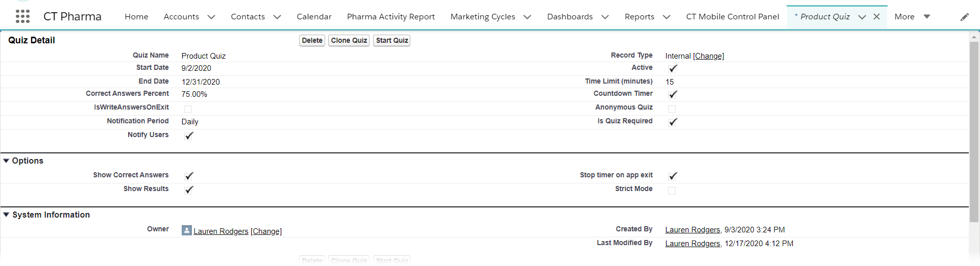Toggle the IsWriteAnswersOnExit checkbox

coord(188,109)
